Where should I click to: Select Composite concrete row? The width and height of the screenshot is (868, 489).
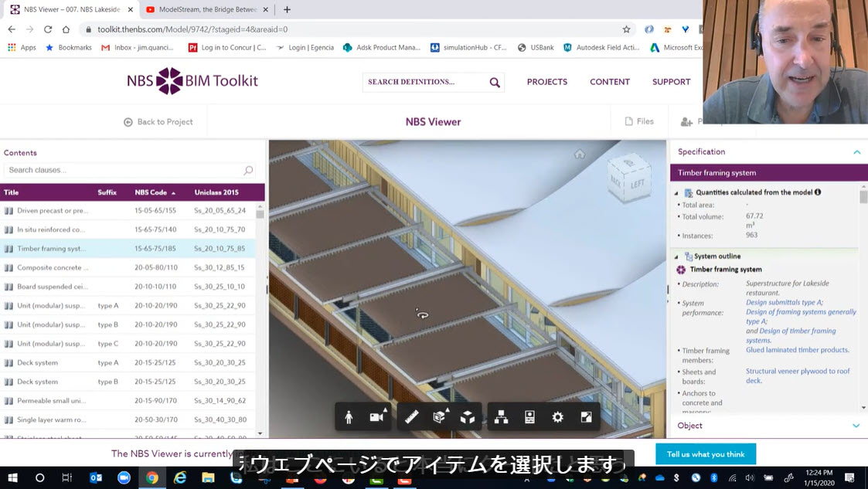pos(128,268)
